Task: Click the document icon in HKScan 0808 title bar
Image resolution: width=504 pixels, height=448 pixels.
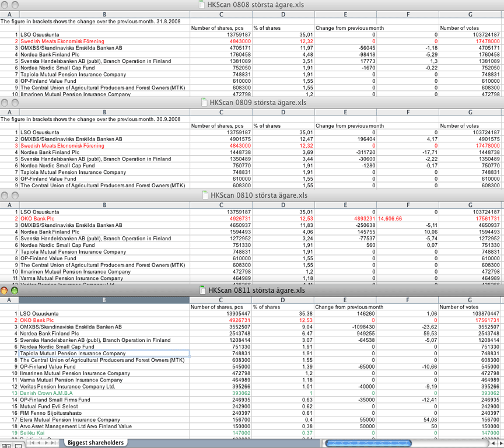Action: click(202, 5)
